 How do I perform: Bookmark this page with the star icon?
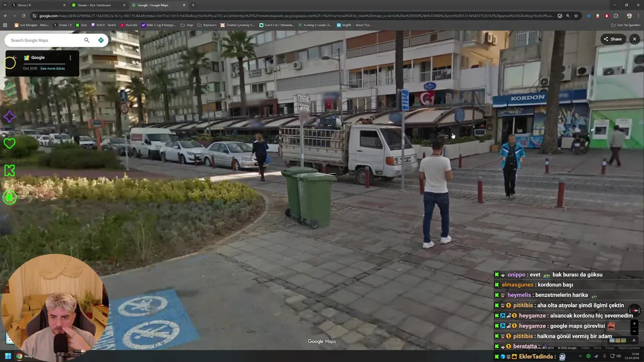coord(576,16)
